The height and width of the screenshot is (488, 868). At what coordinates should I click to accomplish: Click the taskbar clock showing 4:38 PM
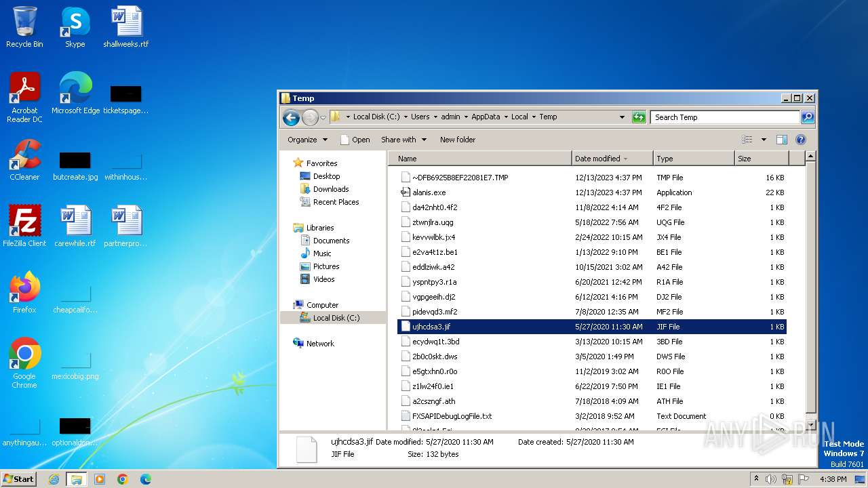[833, 479]
